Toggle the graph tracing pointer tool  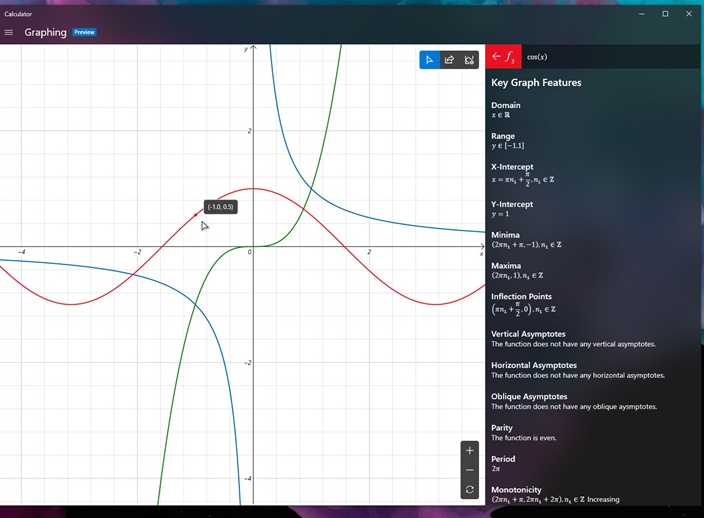pyautogui.click(x=429, y=60)
